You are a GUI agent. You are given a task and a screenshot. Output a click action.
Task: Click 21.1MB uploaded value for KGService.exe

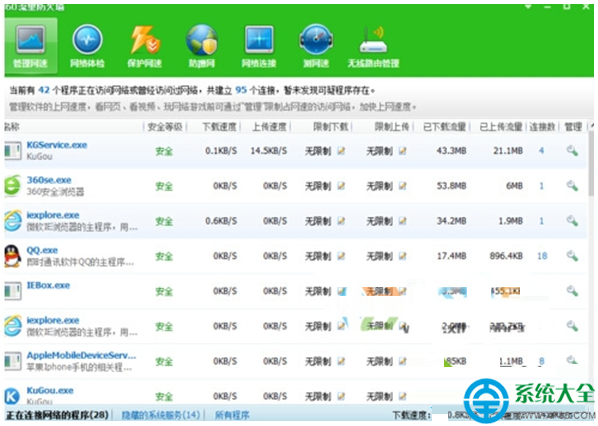click(508, 151)
